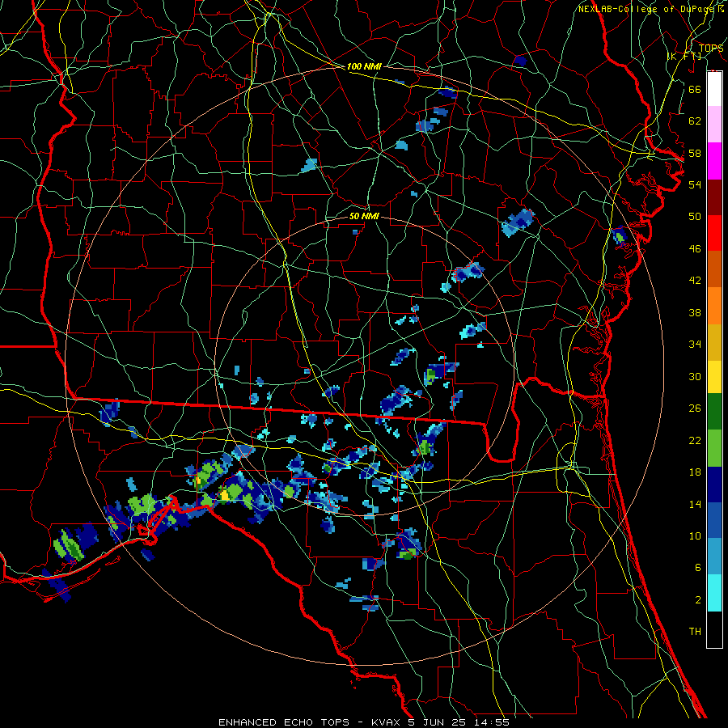
Task: Click the 'NEXLAB-College of DuPage' credit text
Action: 647,9
